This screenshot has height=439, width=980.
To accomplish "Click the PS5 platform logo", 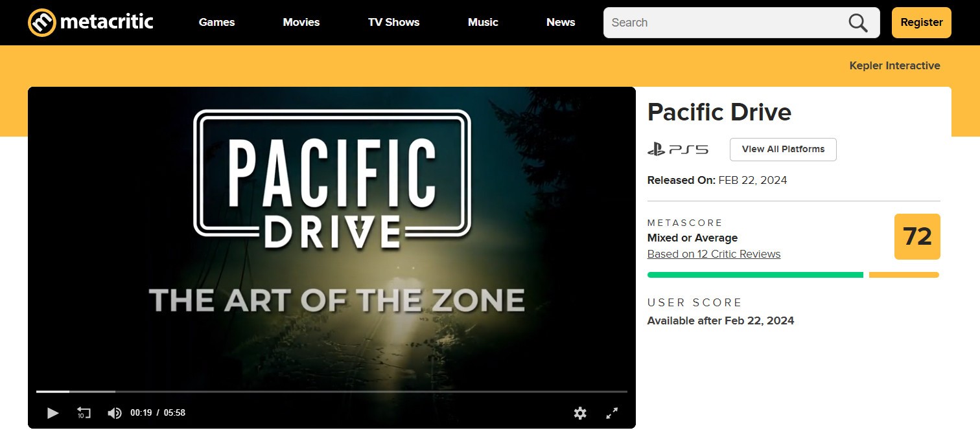I will coord(678,150).
